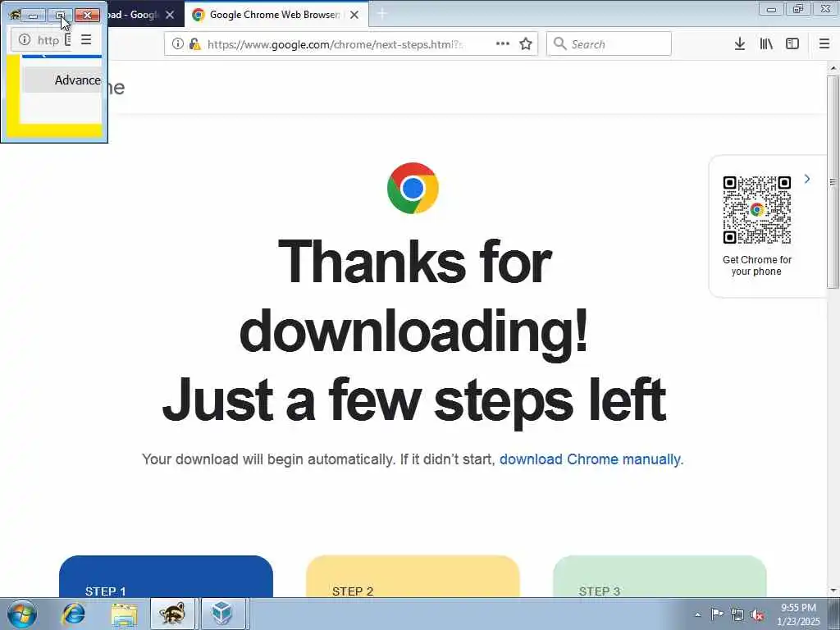Select the STEP 3 card

[660, 577]
